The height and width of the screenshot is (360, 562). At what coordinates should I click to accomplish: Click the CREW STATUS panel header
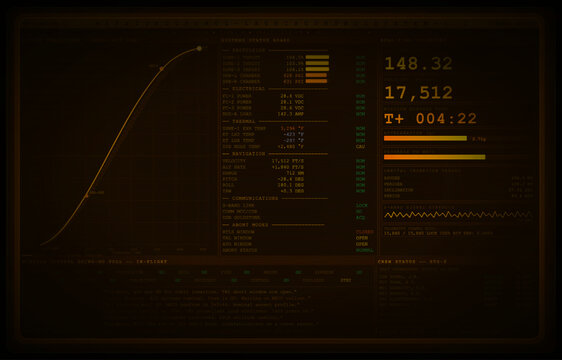(x=412, y=262)
